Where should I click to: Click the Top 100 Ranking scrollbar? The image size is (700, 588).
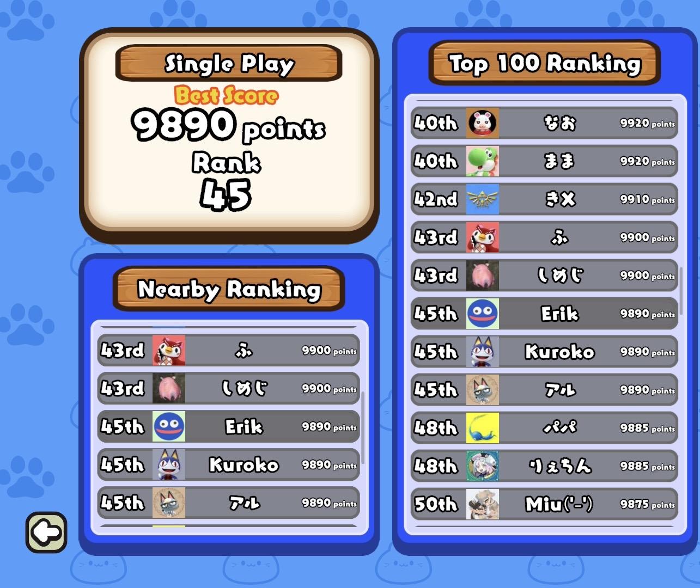(x=681, y=287)
